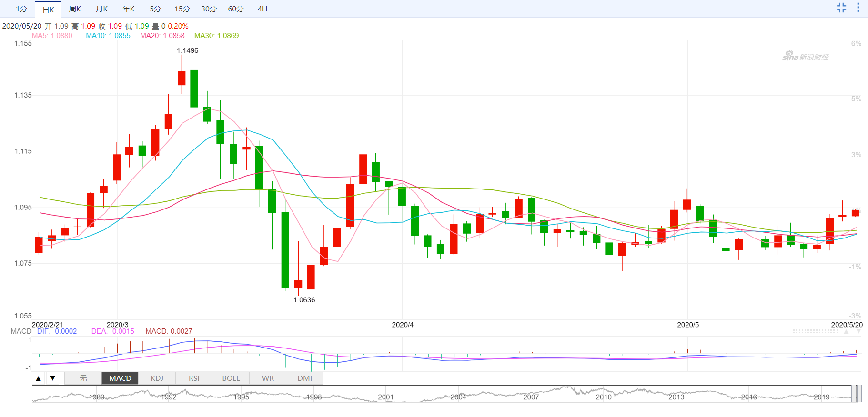The image size is (868, 417).
Task: Click 2013 on the overview timeline
Action: 676,397
